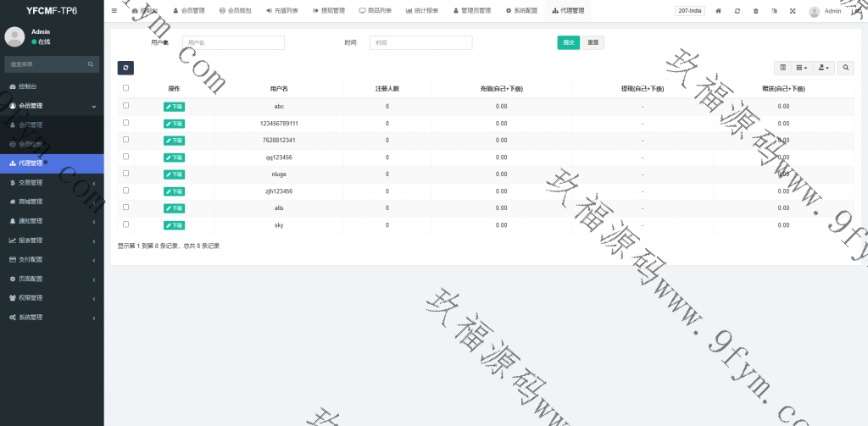Click the dark table refresh button

coord(125,68)
